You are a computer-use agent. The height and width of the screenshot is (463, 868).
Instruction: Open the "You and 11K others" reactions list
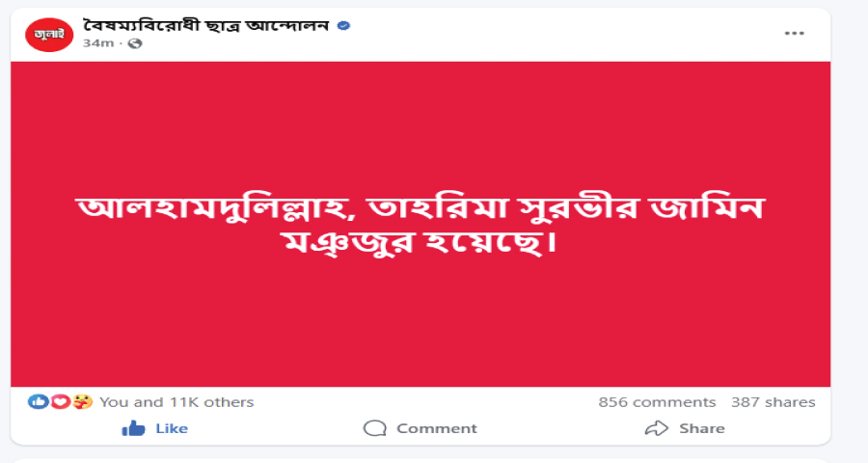176,402
